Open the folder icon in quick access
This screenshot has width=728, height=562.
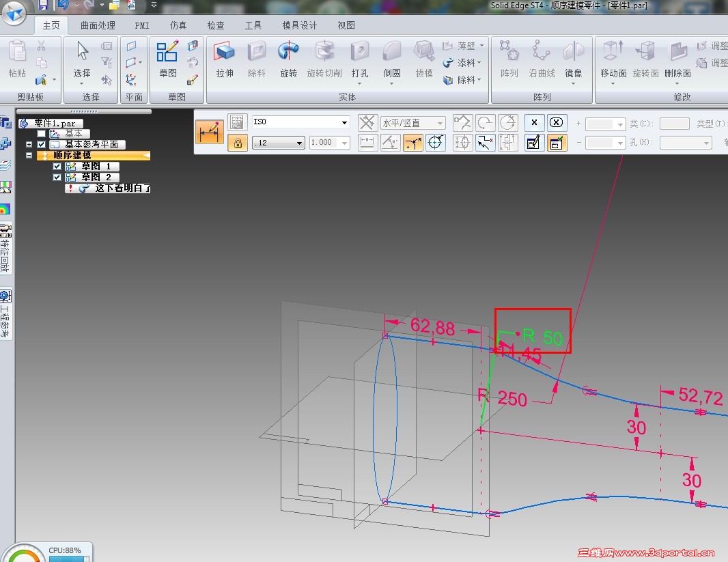click(114, 5)
